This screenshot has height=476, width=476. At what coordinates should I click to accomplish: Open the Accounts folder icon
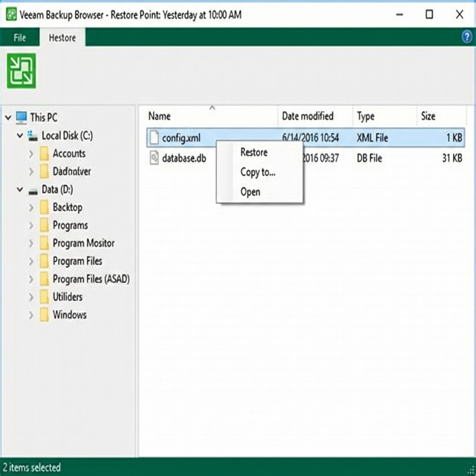point(45,153)
